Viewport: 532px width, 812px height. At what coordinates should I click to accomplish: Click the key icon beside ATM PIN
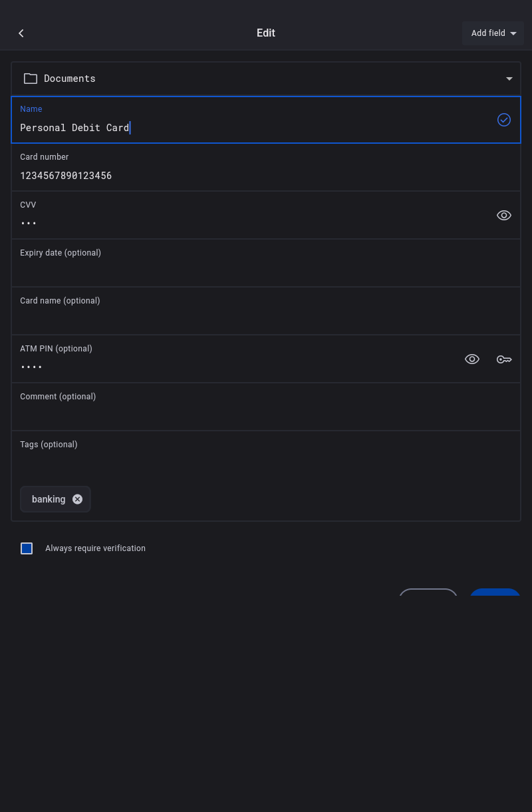(504, 359)
